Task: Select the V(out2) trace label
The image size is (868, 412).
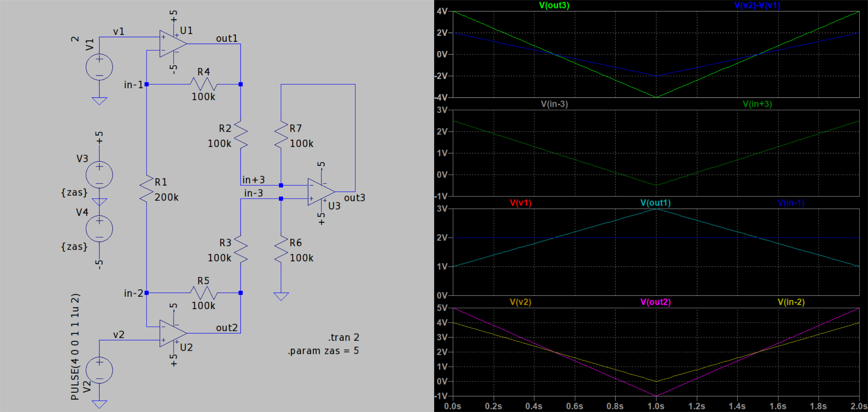Action: (x=656, y=302)
